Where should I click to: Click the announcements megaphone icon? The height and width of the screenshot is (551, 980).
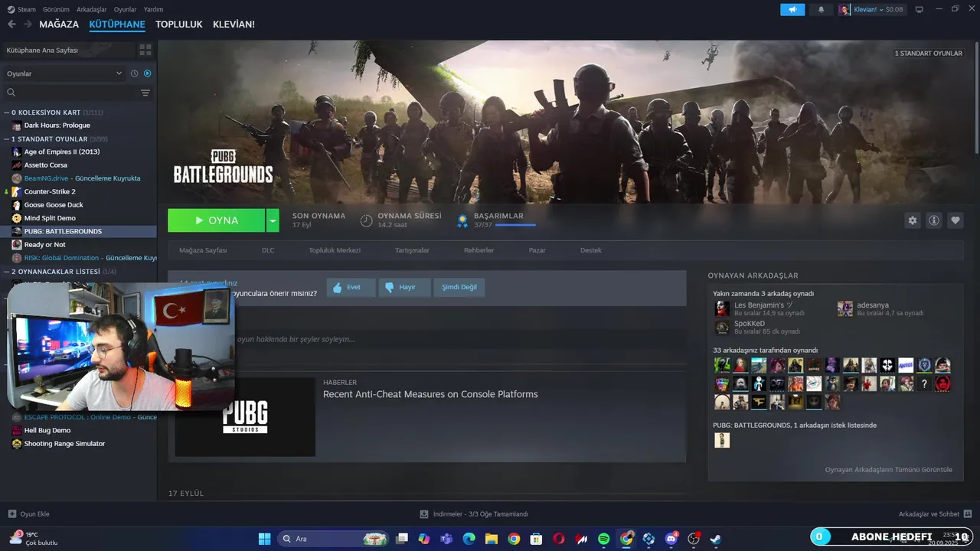pyautogui.click(x=792, y=9)
